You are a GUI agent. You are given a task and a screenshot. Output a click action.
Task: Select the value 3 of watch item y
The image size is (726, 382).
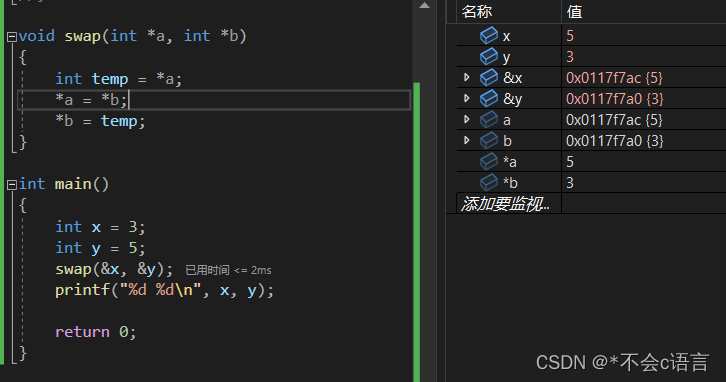[x=570, y=56]
